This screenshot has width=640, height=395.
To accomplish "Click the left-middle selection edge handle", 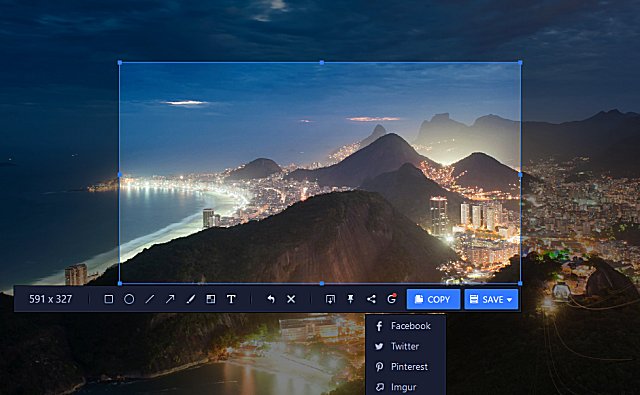I will (x=120, y=175).
